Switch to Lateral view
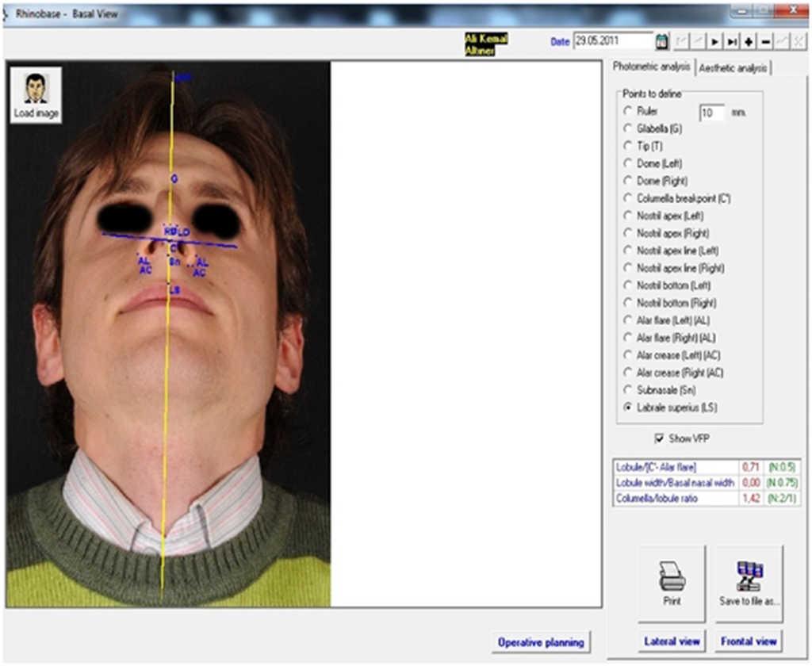812x666 pixels. 671,641
